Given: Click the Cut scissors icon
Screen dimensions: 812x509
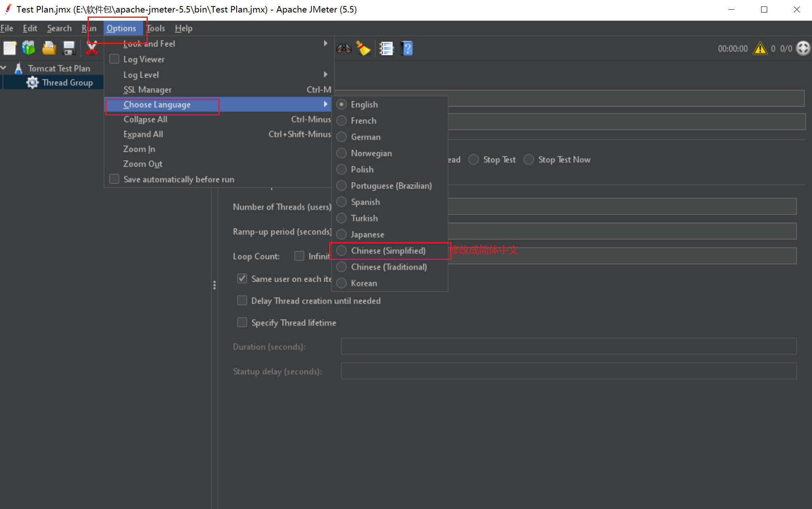Looking at the screenshot, I should pos(92,48).
